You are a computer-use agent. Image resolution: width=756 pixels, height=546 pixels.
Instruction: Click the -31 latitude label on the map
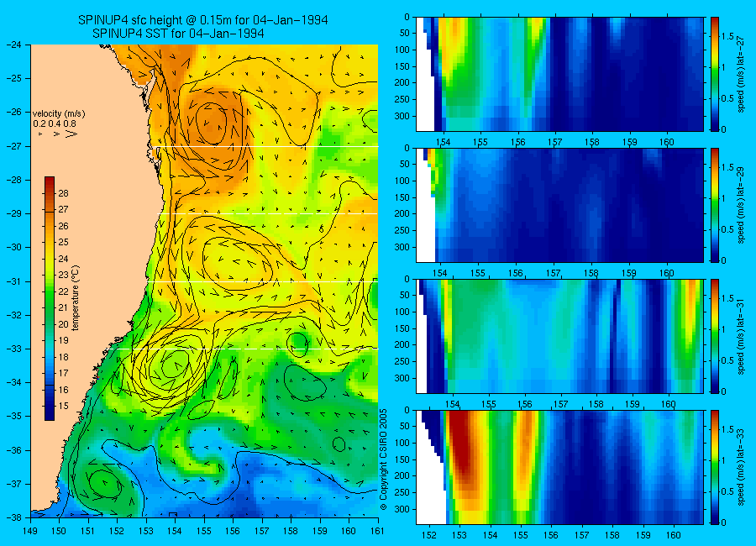coord(13,281)
